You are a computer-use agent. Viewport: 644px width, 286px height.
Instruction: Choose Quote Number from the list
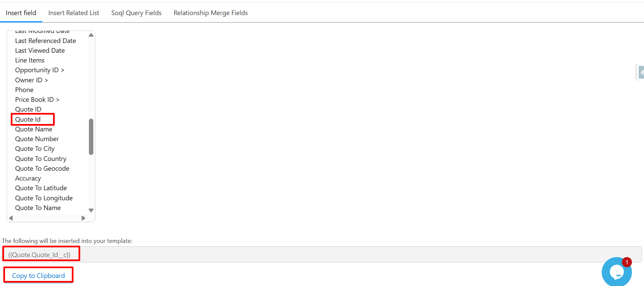click(37, 139)
